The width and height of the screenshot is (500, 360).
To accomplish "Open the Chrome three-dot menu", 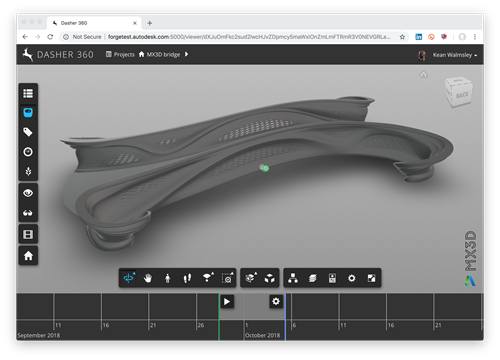I will coord(475,37).
